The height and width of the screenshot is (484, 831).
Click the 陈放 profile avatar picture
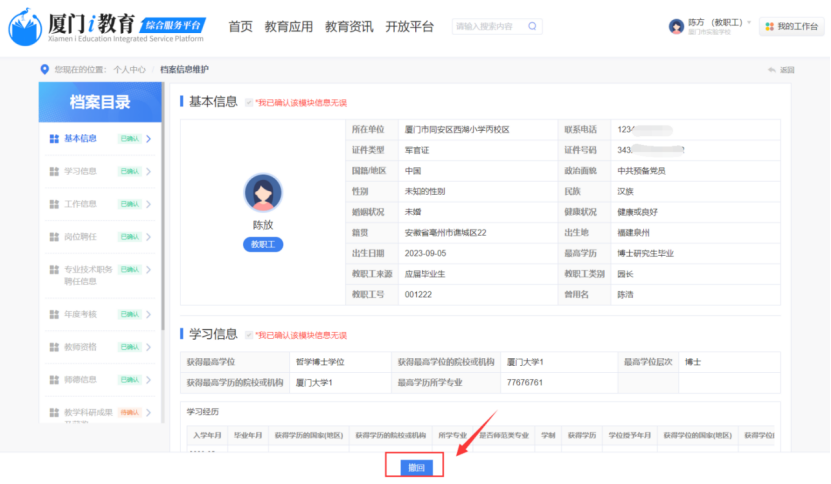(263, 192)
